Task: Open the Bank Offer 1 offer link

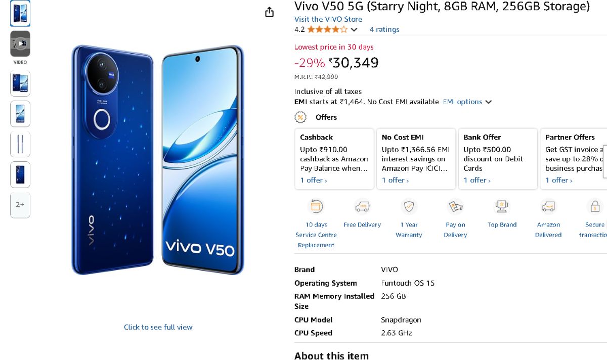Action: point(477,180)
